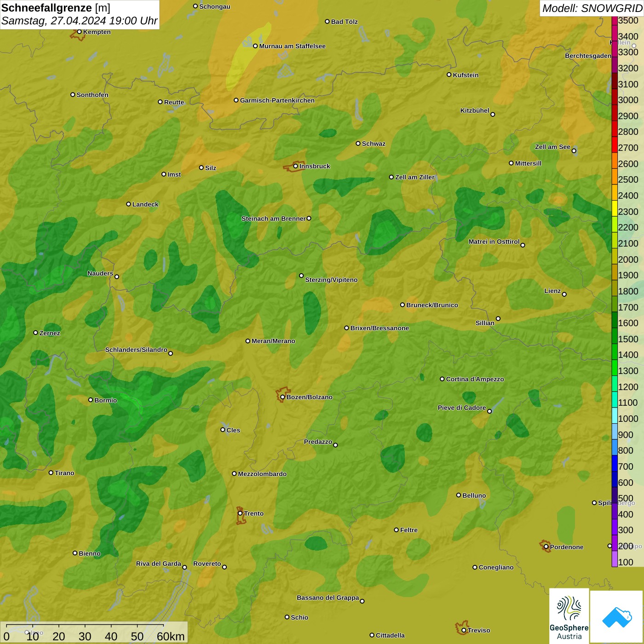Click the 'Matrei in Osttirol' label

[494, 241]
